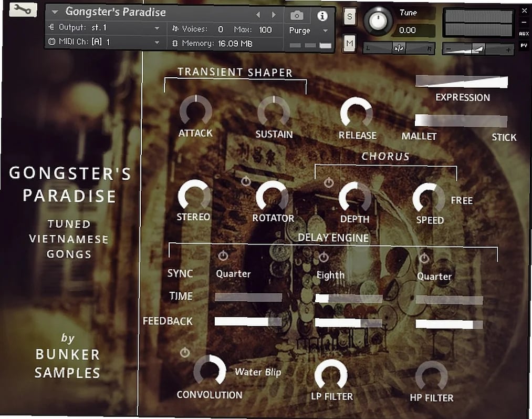Click the Attack knob in Transient Shaper
The height and width of the screenshot is (419, 532).
pyautogui.click(x=195, y=112)
